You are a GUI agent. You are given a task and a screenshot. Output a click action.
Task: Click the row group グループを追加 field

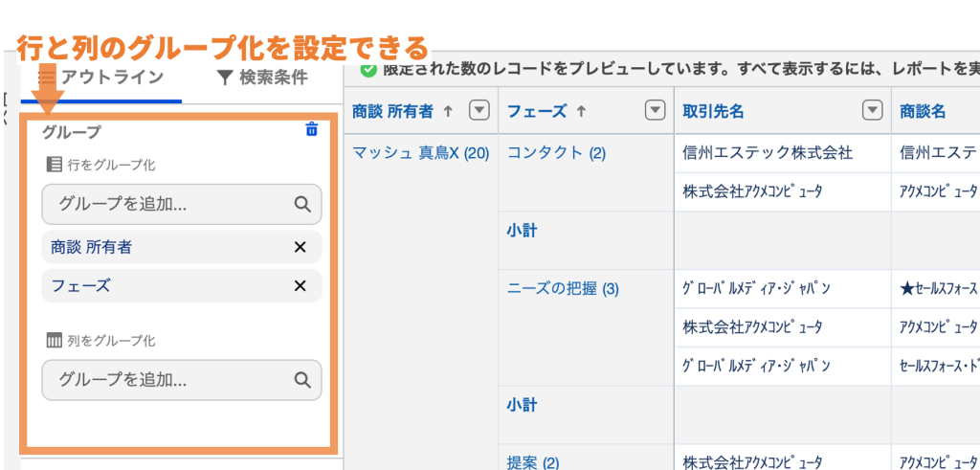(x=182, y=205)
